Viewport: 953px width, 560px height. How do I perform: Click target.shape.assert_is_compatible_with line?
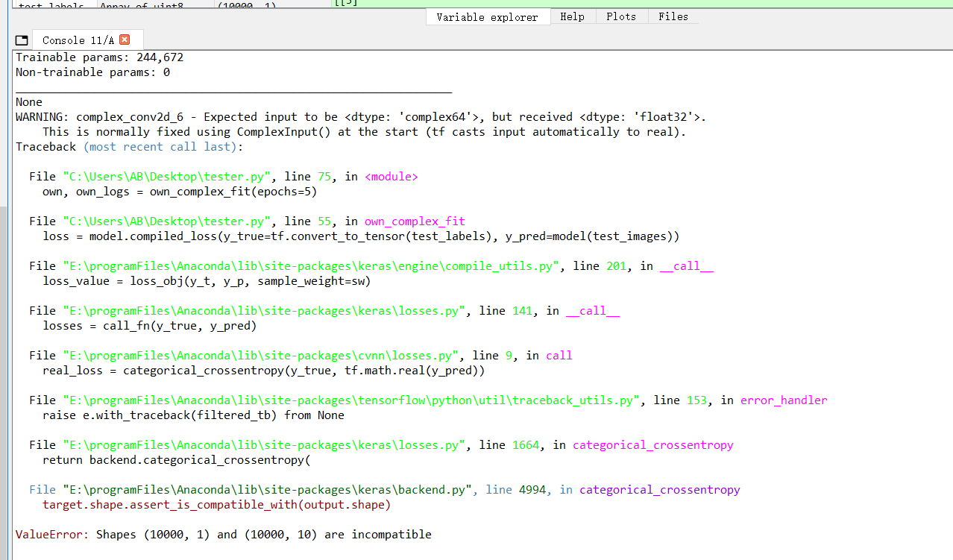(x=216, y=505)
